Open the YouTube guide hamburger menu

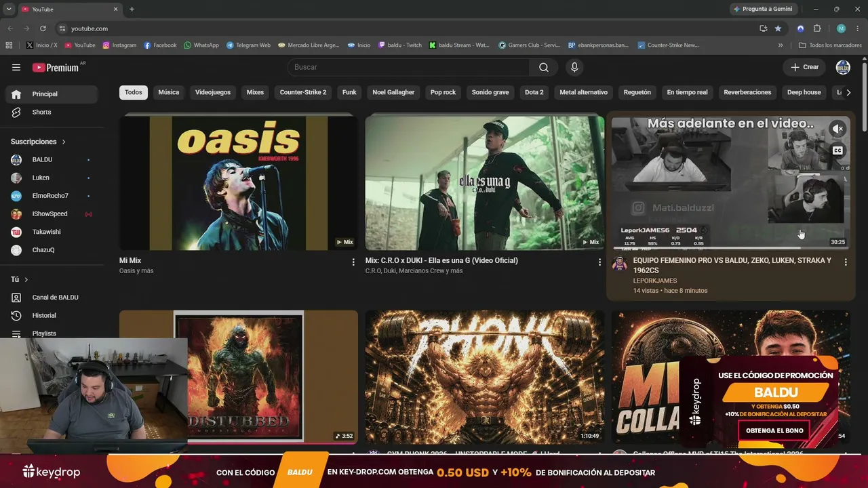click(x=16, y=67)
